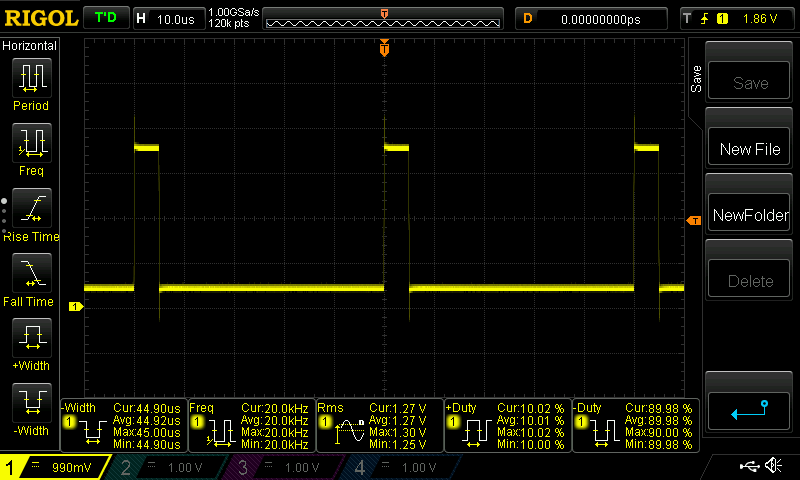The height and width of the screenshot is (480, 800).
Task: Create a NewFolder
Action: (748, 212)
